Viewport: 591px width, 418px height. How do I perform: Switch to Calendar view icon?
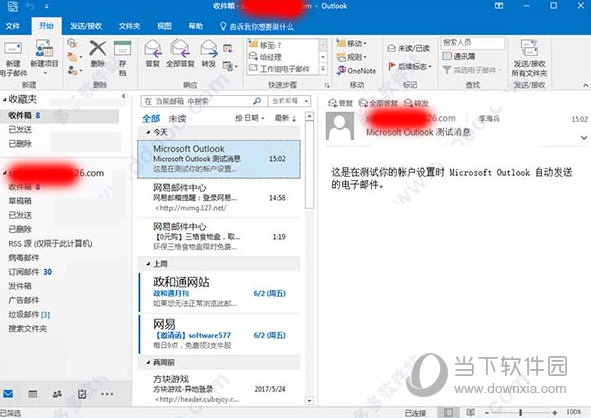click(33, 394)
